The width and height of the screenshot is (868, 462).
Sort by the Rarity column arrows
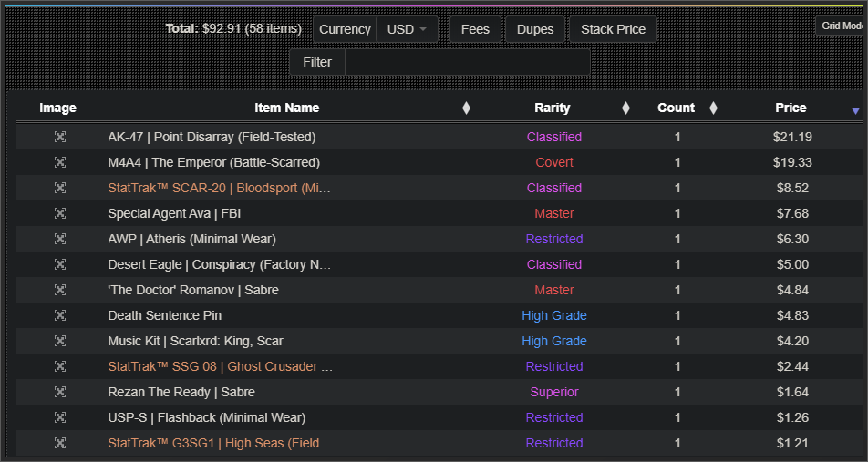625,108
